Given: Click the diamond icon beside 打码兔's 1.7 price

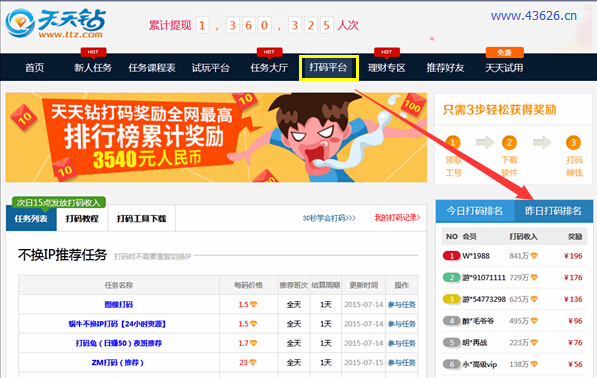Looking at the screenshot, I should [253, 343].
